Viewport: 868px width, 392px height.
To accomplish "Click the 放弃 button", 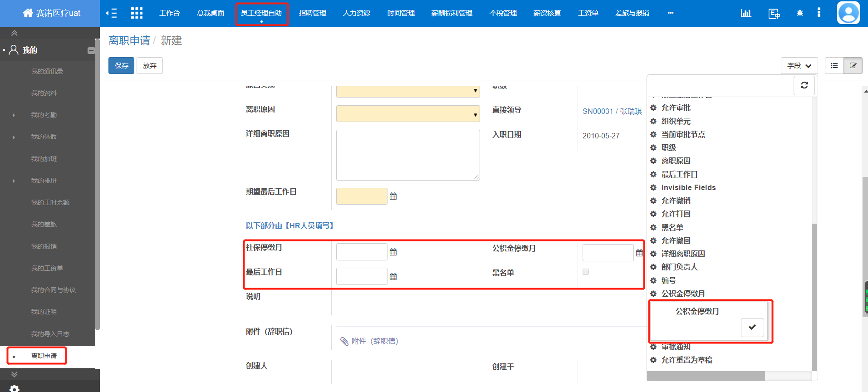I will coord(150,66).
